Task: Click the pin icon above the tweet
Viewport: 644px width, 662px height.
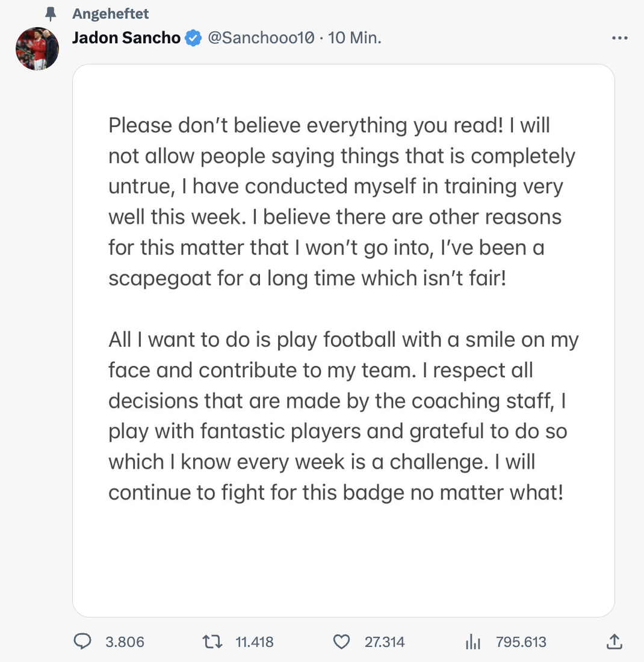Action: [51, 13]
